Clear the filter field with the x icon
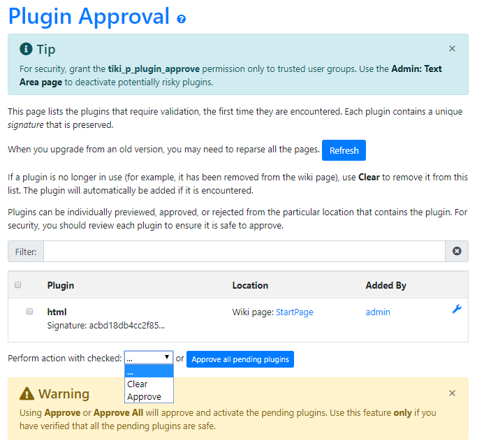Screen dimensions: 477x448 coord(457,251)
